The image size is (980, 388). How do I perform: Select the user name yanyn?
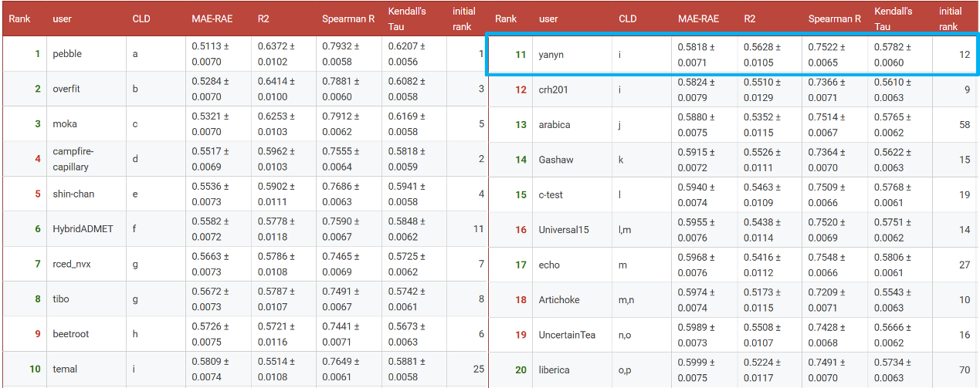coord(551,55)
